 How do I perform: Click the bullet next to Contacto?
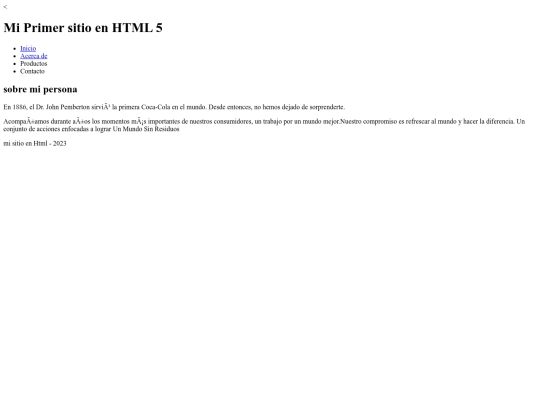(14, 72)
